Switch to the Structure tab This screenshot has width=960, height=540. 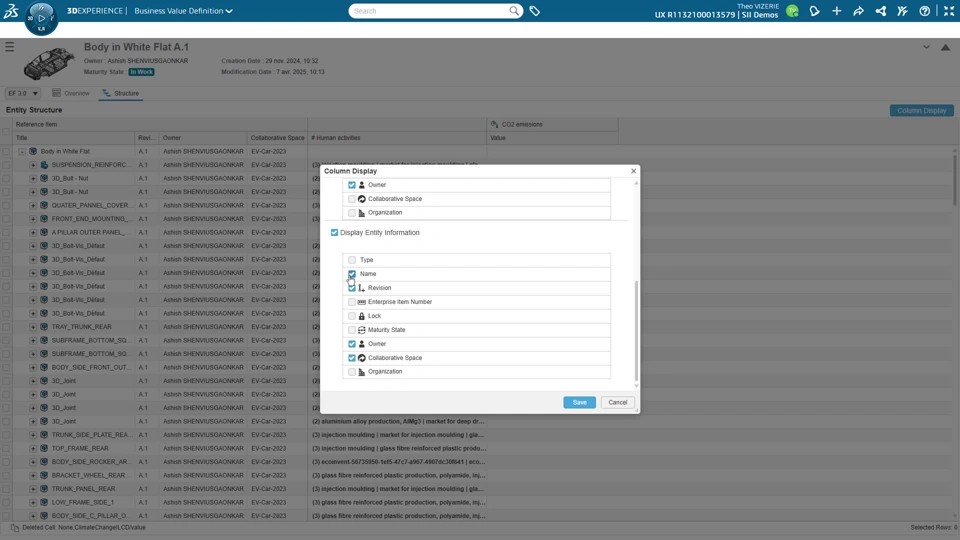[x=121, y=93]
